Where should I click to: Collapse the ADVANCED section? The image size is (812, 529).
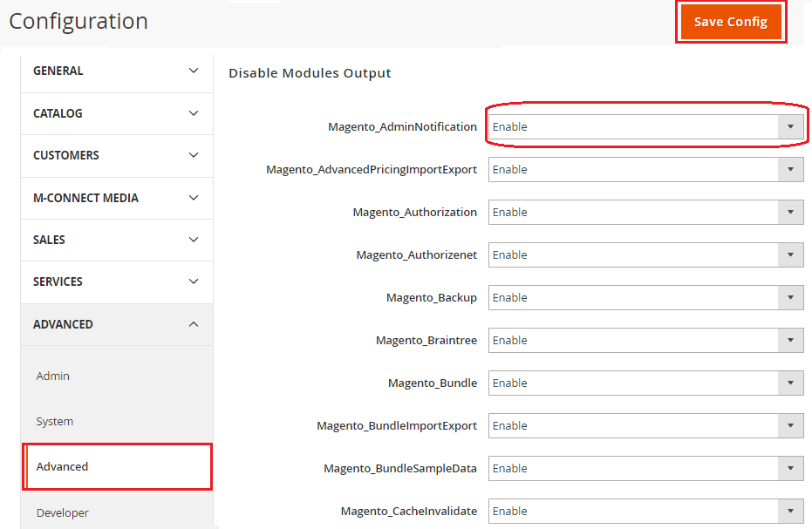[x=116, y=324]
